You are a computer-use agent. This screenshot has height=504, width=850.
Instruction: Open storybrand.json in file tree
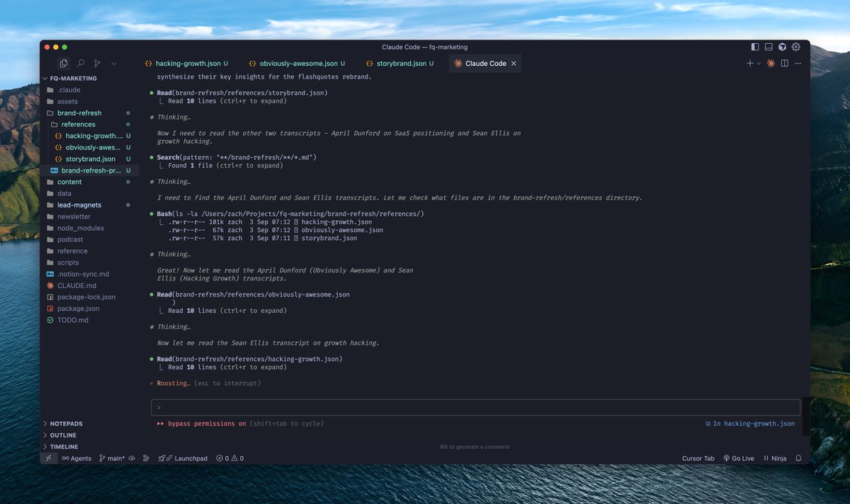(90, 159)
